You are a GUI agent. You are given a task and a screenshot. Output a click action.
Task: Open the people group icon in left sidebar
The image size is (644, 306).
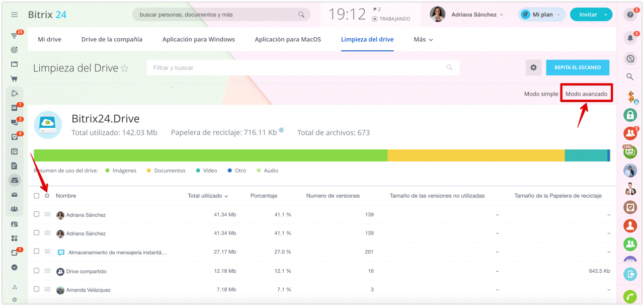point(15,209)
